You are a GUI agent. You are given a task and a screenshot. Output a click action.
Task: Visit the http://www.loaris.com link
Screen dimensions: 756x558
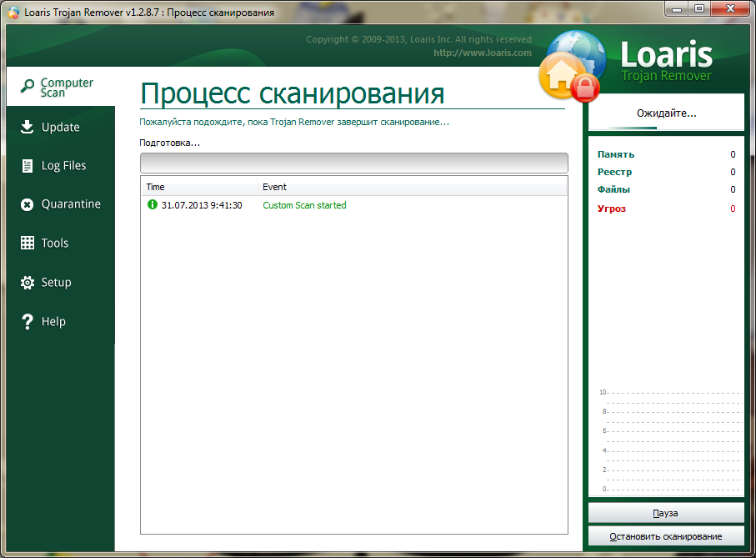pos(482,53)
